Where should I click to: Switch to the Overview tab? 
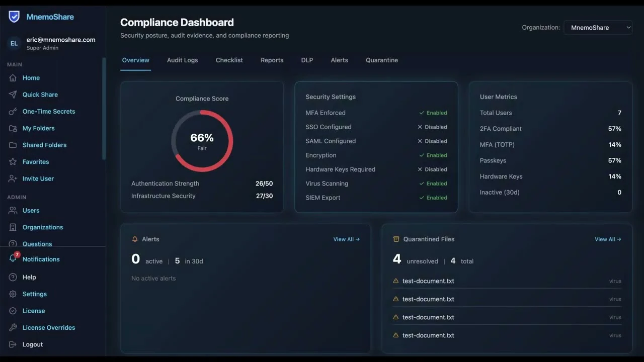click(136, 60)
